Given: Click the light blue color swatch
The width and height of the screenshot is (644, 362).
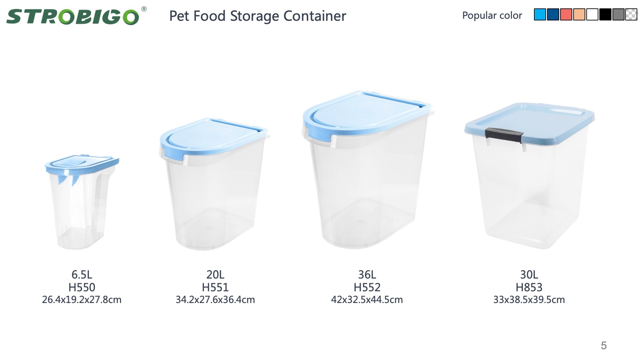Looking at the screenshot, I should click(540, 15).
